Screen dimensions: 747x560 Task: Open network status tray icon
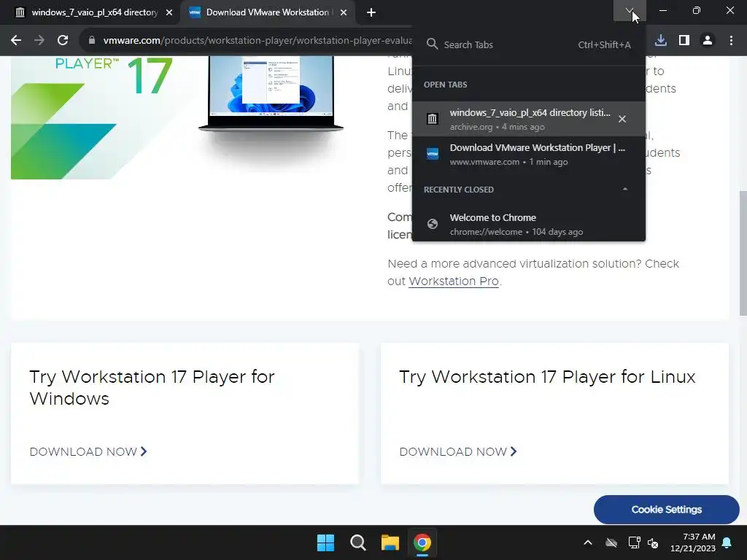point(634,542)
